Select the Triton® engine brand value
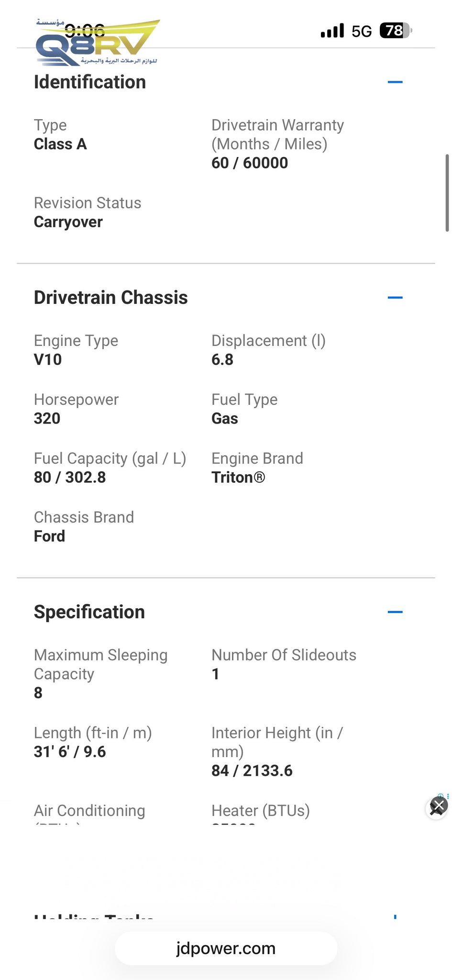This screenshot has height=980, width=452. coord(238,477)
